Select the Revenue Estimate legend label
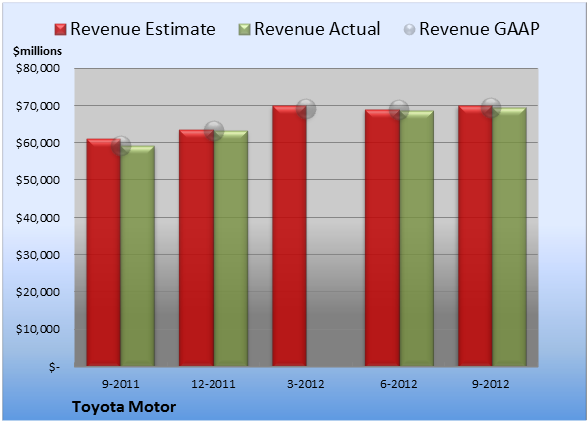 [143, 29]
